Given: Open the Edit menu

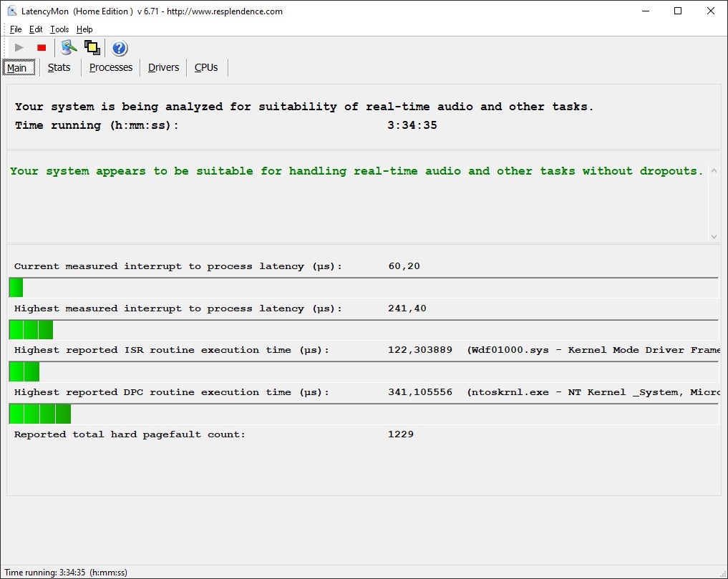Looking at the screenshot, I should (x=36, y=29).
